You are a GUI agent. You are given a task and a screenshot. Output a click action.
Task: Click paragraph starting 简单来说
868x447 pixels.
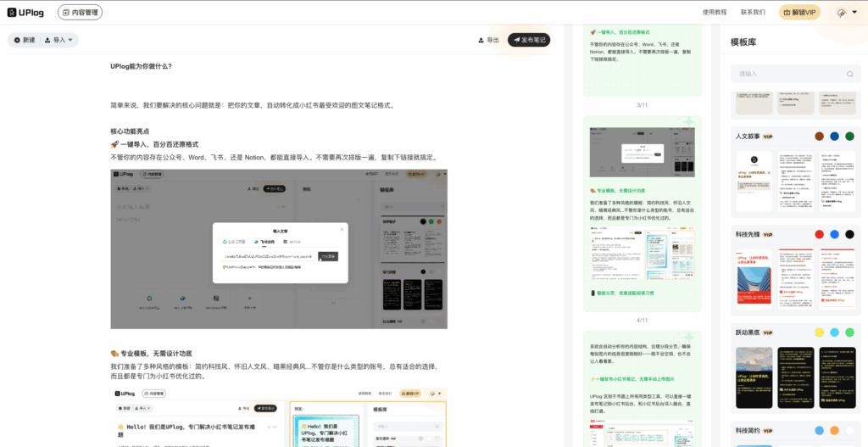[253, 105]
